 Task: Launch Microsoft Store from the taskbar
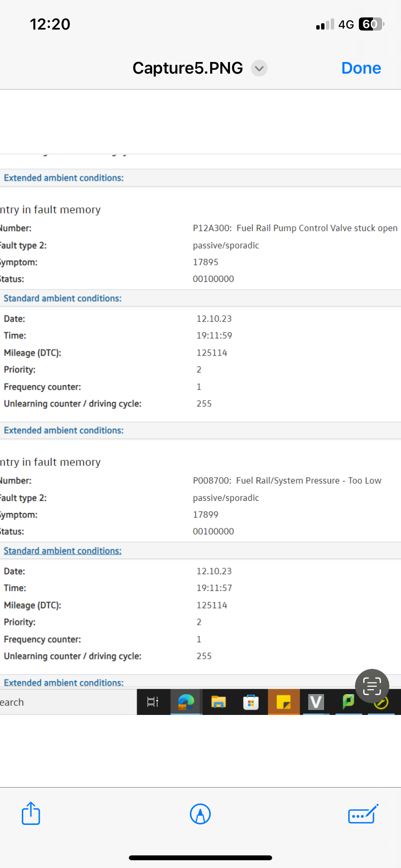(251, 702)
